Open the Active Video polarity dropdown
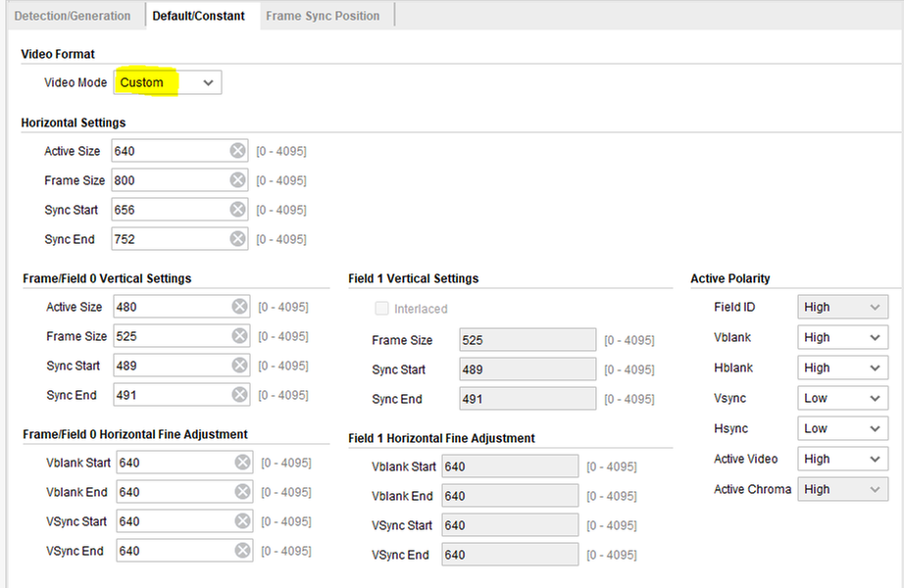 tap(842, 459)
